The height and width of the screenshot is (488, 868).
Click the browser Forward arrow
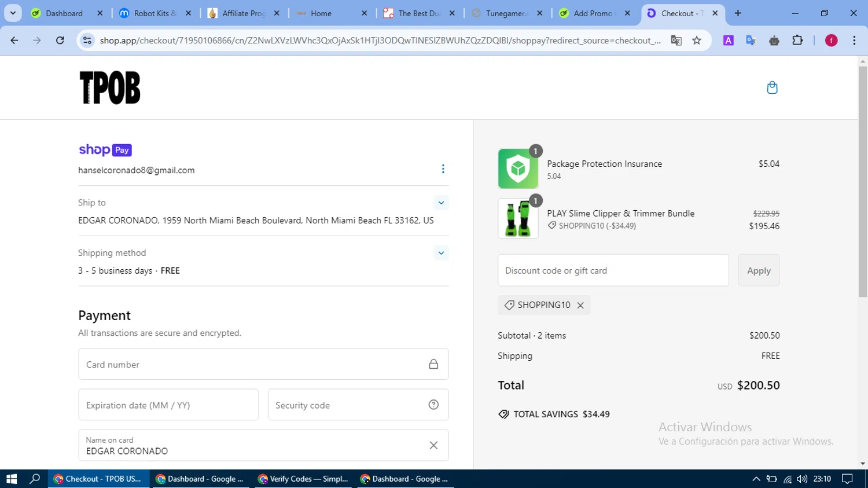[x=37, y=40]
